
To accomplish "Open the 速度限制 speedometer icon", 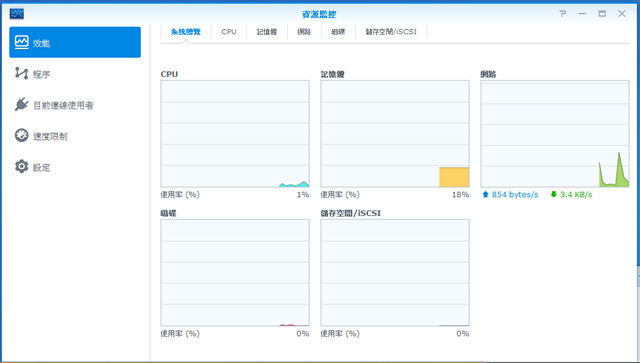I will [x=22, y=136].
